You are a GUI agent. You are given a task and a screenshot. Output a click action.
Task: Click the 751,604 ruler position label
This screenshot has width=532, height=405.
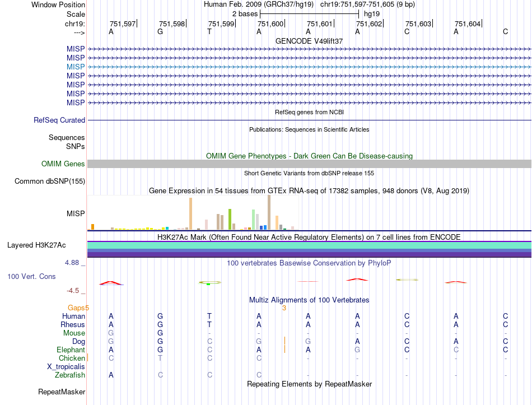(x=468, y=24)
